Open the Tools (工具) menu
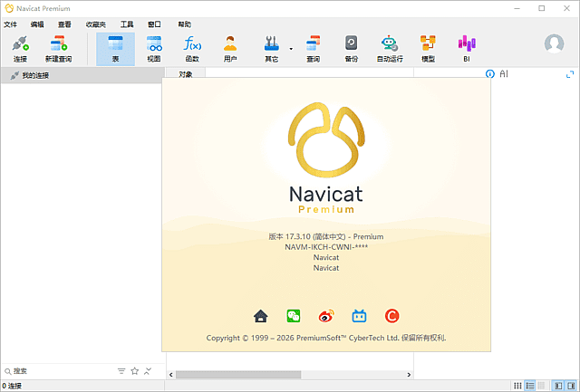This screenshot has width=580, height=392. pyautogui.click(x=127, y=24)
